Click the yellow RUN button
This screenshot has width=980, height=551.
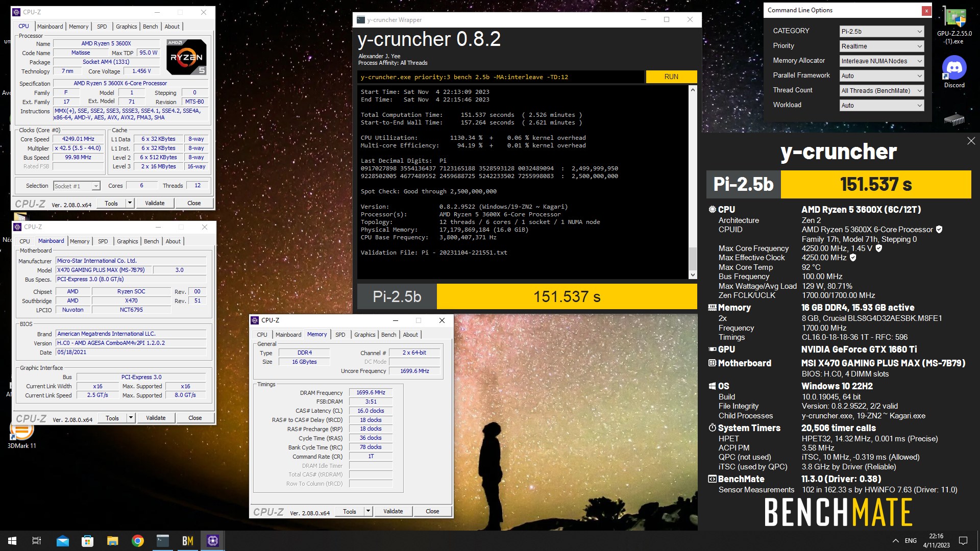click(671, 77)
